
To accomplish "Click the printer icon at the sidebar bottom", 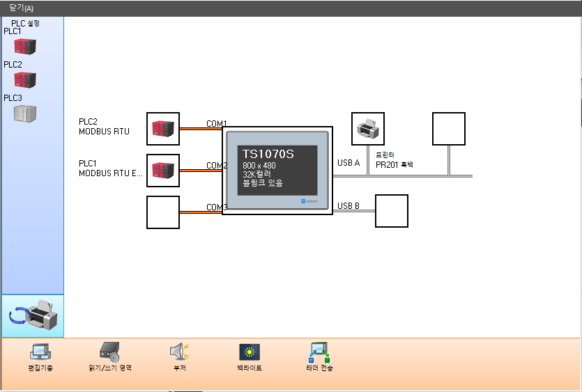I will (33, 316).
